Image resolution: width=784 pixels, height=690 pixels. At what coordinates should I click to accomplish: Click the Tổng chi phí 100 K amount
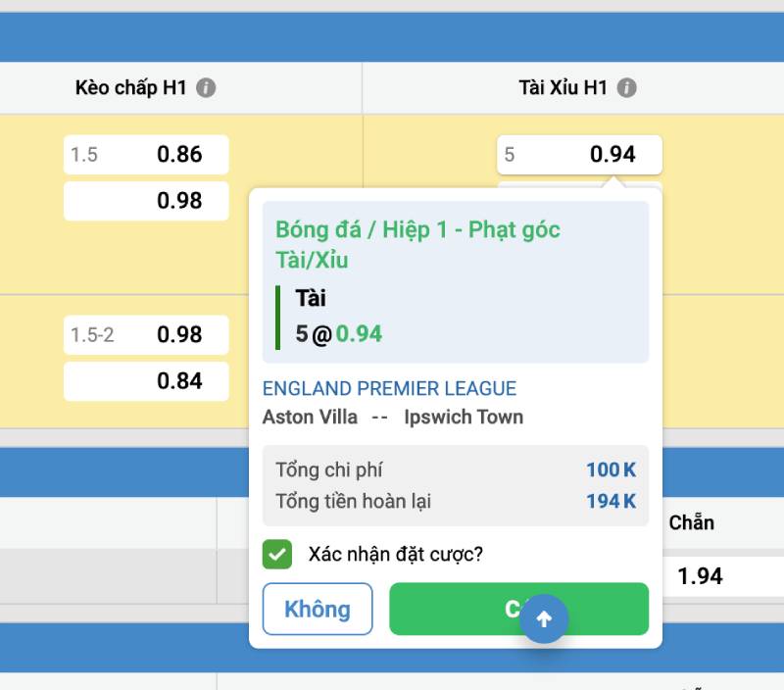(x=611, y=469)
